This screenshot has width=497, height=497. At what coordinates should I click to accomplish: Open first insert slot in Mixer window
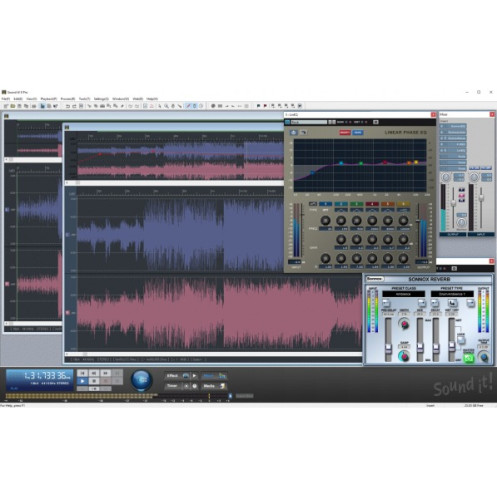click(453, 126)
